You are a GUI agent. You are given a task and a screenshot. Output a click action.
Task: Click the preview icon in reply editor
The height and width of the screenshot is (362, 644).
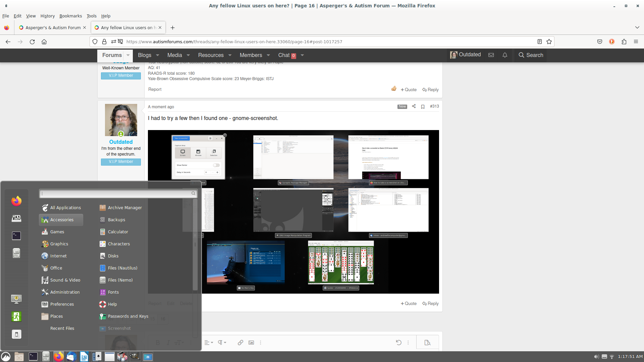coord(427,343)
